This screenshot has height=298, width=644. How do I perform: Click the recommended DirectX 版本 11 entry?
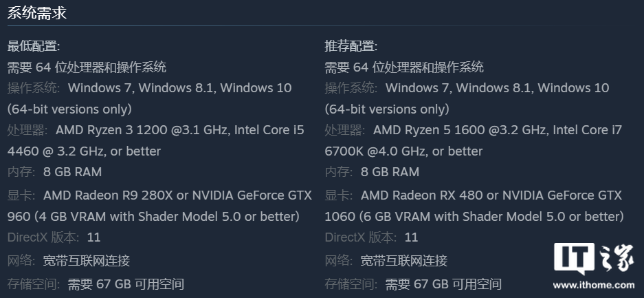pos(371,237)
